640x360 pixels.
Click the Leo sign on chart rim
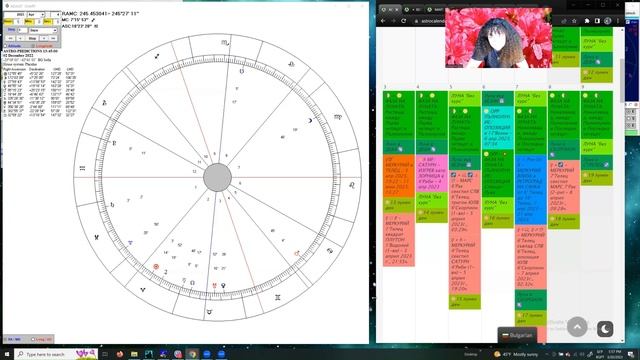tap(352, 185)
